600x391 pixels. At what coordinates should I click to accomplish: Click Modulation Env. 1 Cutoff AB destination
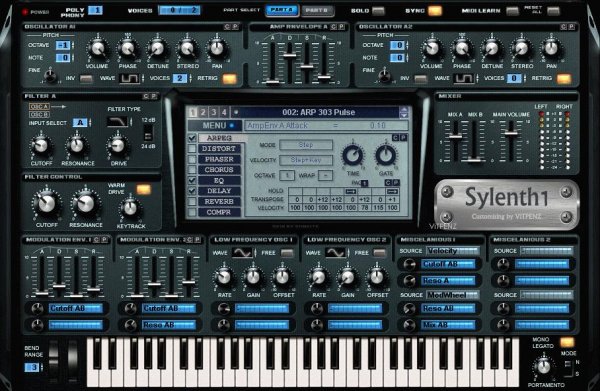tap(75, 308)
